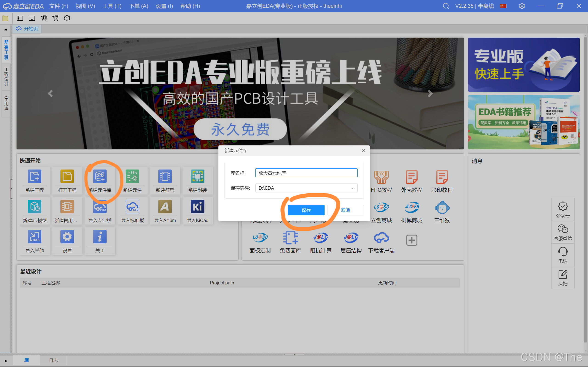
Task: Click the 导入Altium icon
Action: point(165,207)
